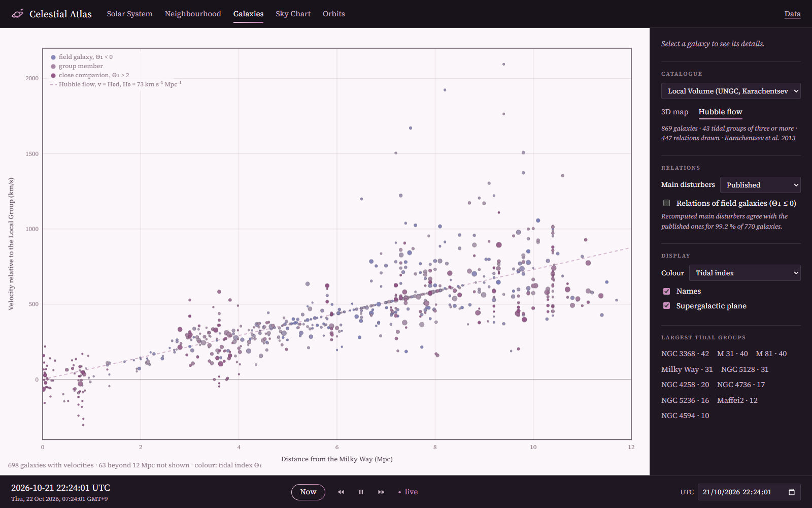
Task: Select tidal group NGC 3368 · 42
Action: 685,354
